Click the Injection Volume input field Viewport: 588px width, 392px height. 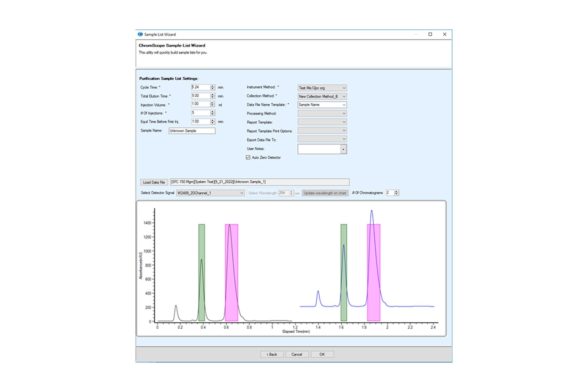[x=201, y=104]
